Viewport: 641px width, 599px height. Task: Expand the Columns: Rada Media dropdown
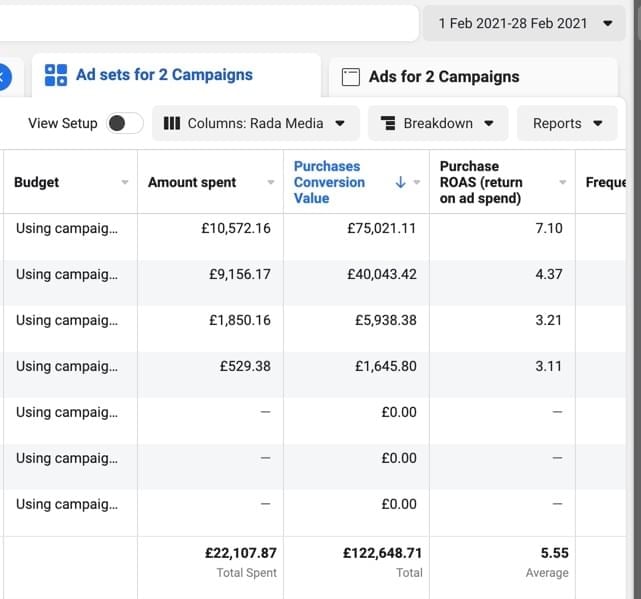[255, 123]
